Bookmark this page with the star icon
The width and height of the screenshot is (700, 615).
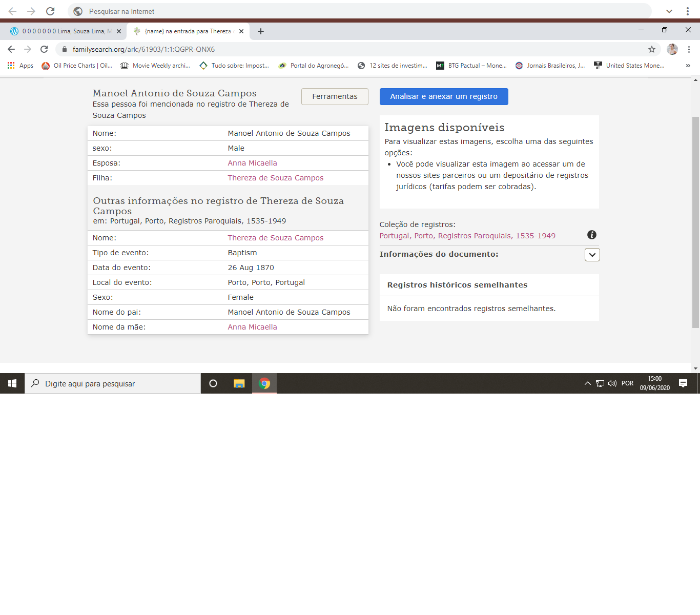[652, 49]
